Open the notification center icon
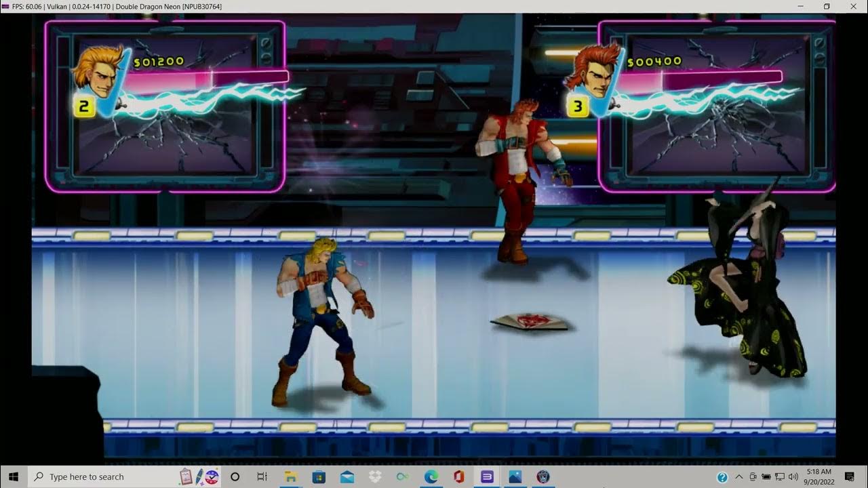Image resolution: width=868 pixels, height=488 pixels. coord(850,476)
